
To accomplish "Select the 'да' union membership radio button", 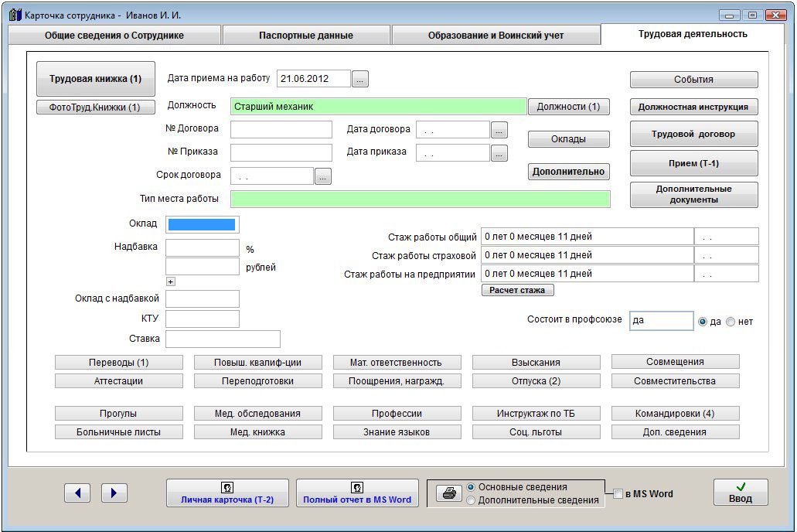I will point(703,322).
